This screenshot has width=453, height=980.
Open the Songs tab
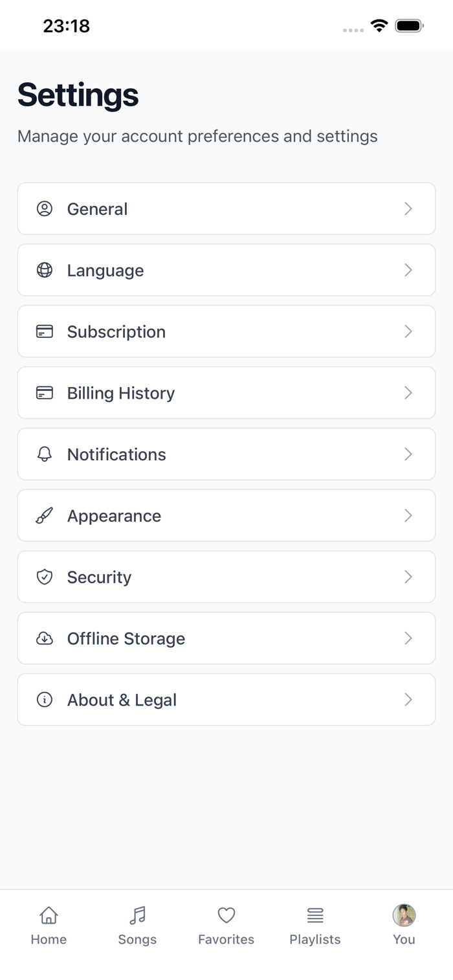click(x=137, y=925)
